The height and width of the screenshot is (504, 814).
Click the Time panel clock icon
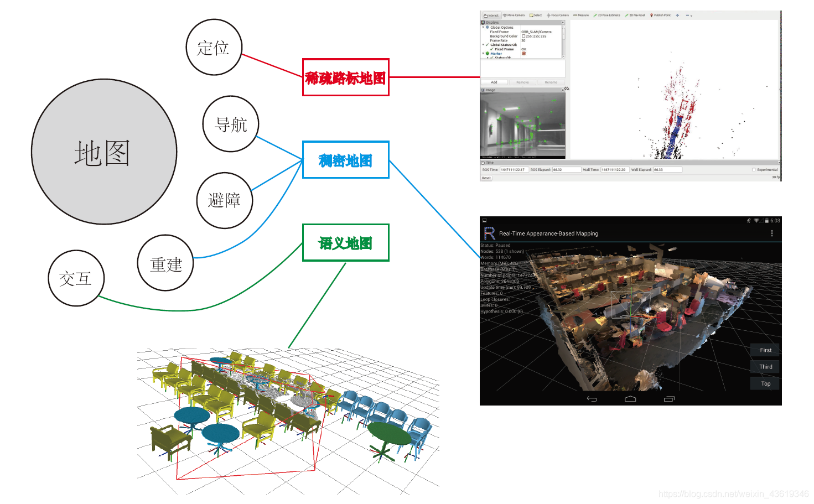(x=483, y=163)
